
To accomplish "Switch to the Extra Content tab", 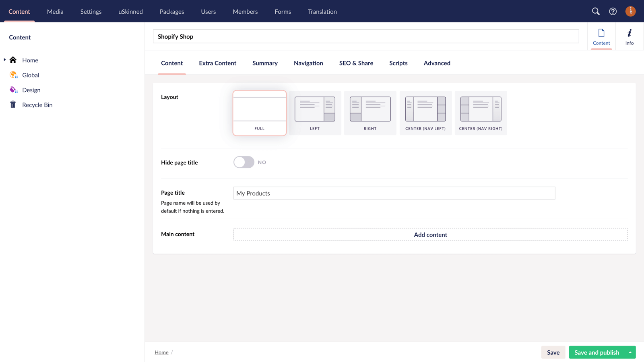I will (x=218, y=63).
